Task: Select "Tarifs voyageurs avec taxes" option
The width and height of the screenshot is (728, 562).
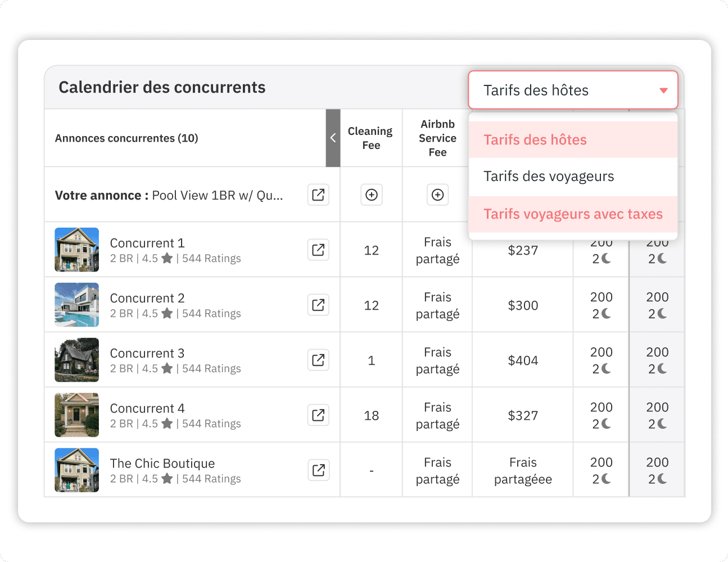Action: click(572, 214)
